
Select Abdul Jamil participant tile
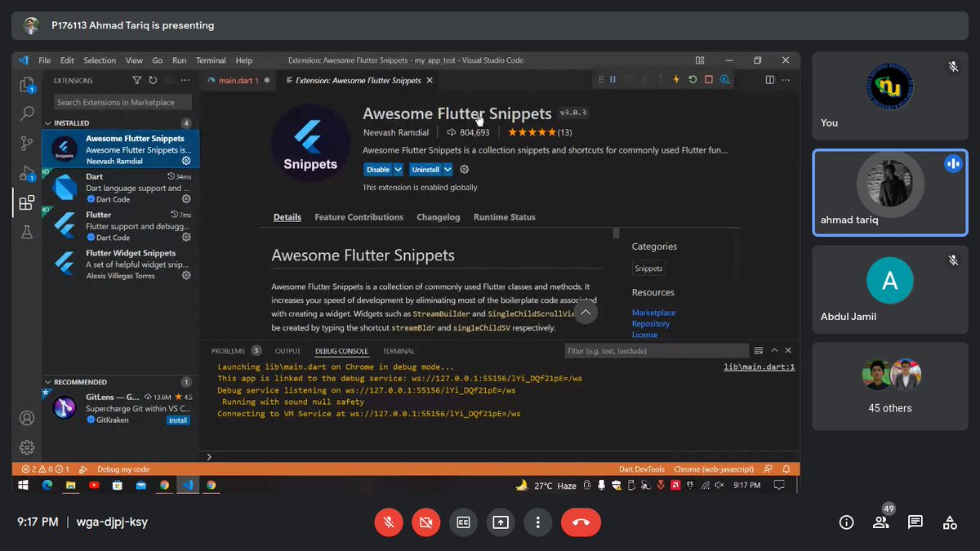[890, 290]
